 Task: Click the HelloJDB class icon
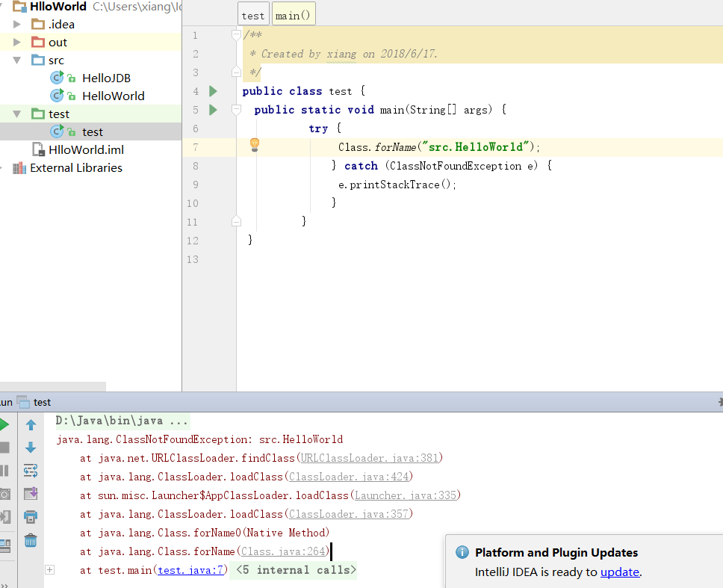57,78
